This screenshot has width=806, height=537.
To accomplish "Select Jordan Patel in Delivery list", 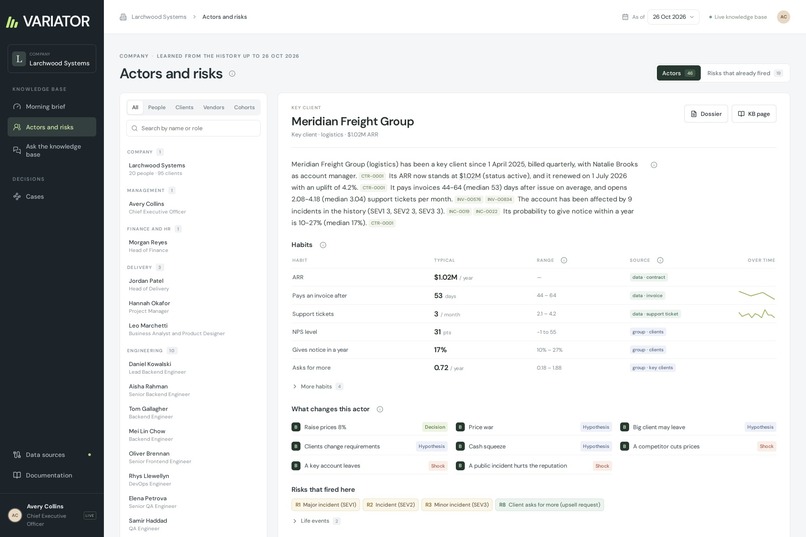I will (193, 285).
